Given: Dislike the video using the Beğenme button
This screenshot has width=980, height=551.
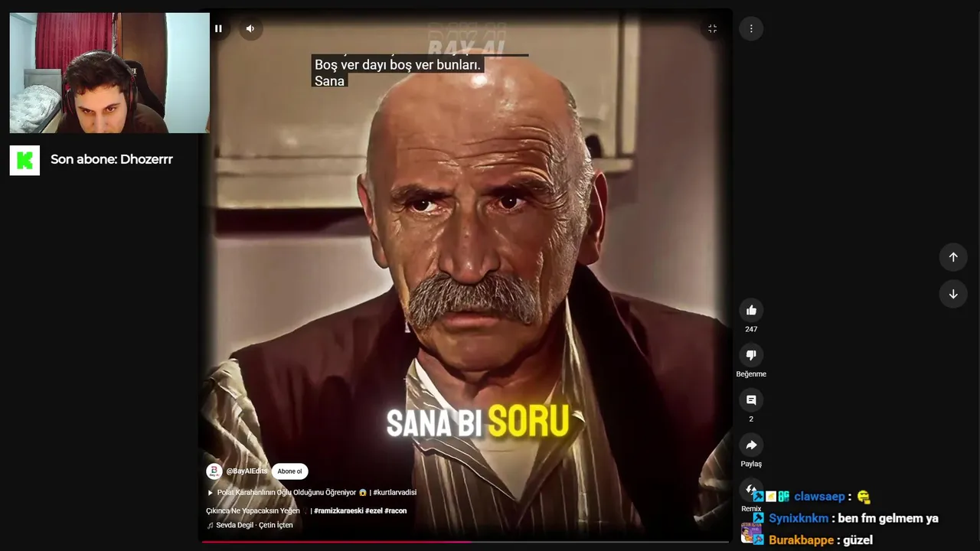Looking at the screenshot, I should (751, 355).
